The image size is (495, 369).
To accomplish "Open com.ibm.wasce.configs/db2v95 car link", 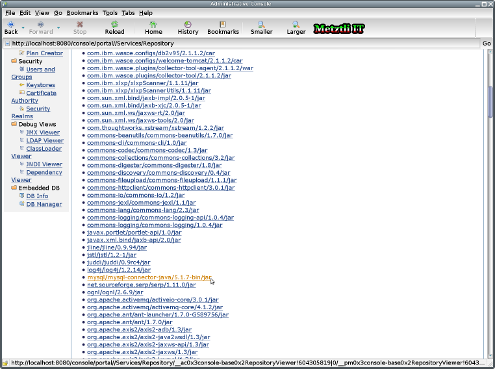I will coord(151,53).
